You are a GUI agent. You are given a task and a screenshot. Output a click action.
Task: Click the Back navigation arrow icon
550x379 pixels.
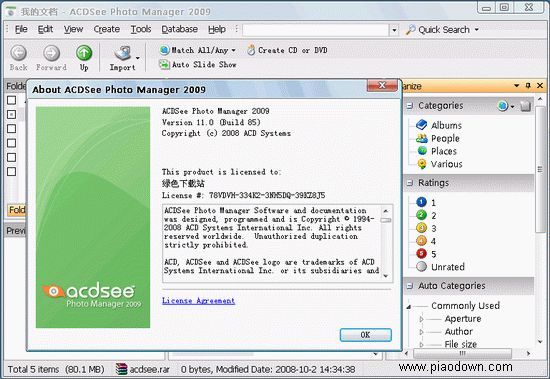(18, 53)
